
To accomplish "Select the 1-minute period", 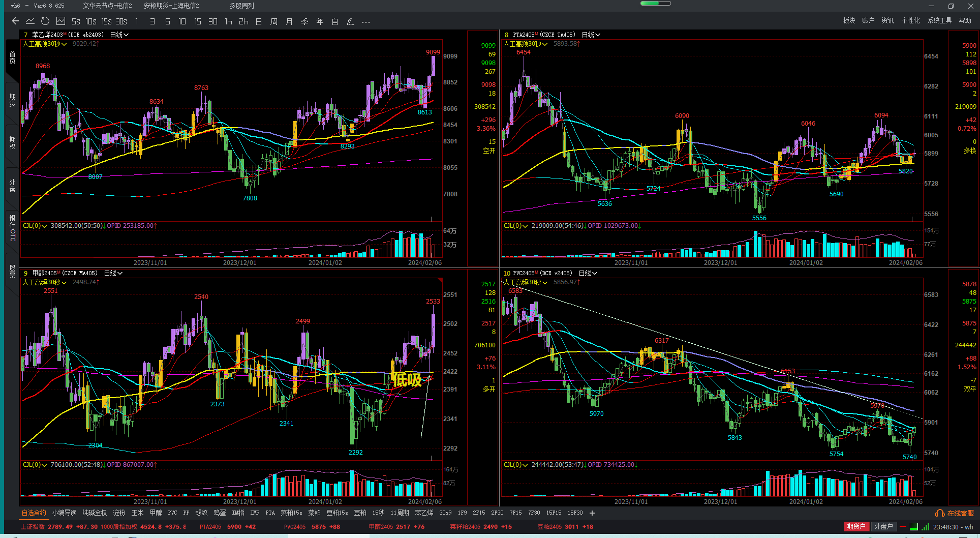I will point(137,21).
